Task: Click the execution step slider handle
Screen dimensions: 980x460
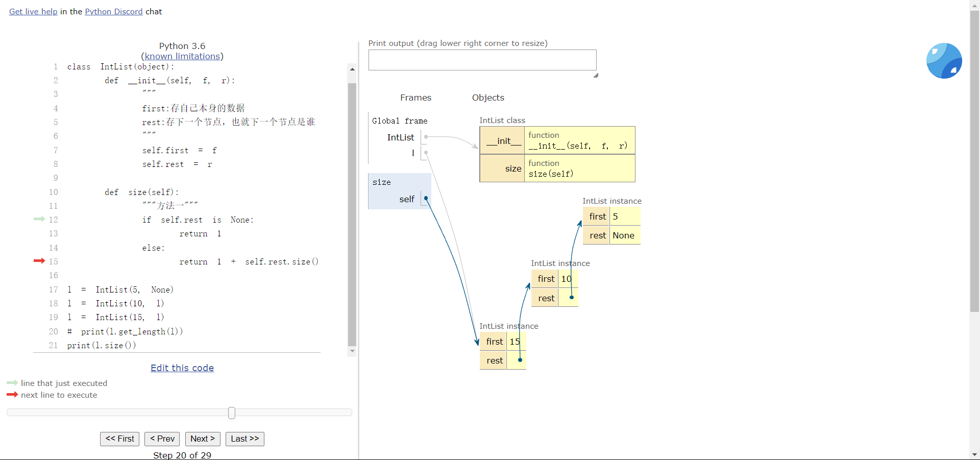Action: 232,413
